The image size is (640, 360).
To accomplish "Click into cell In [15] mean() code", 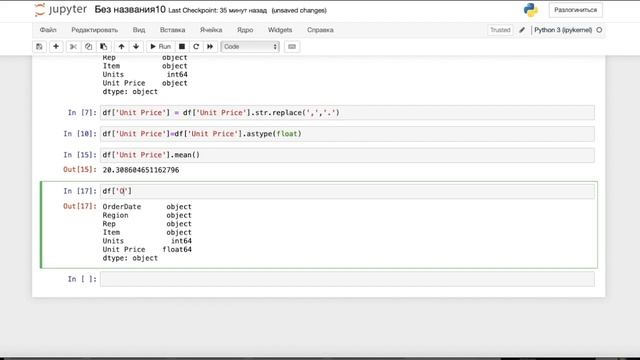I will (347, 155).
